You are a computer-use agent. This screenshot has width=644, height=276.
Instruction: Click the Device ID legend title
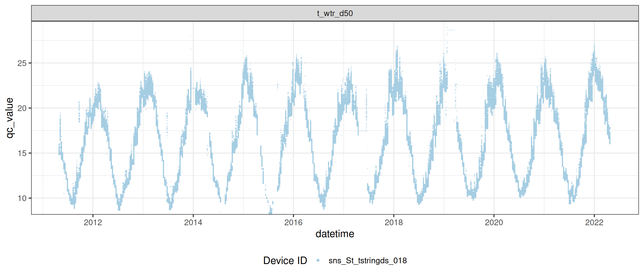coord(285,260)
